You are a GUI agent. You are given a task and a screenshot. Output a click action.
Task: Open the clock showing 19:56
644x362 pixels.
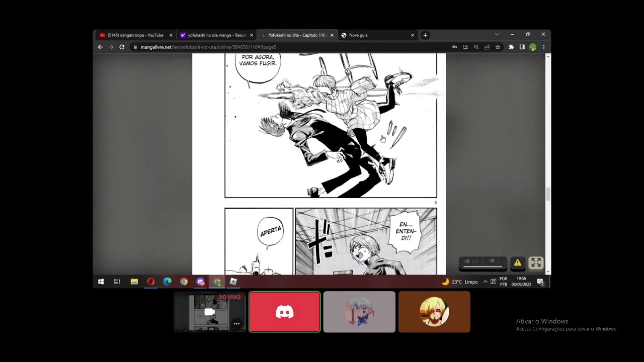pos(521,282)
